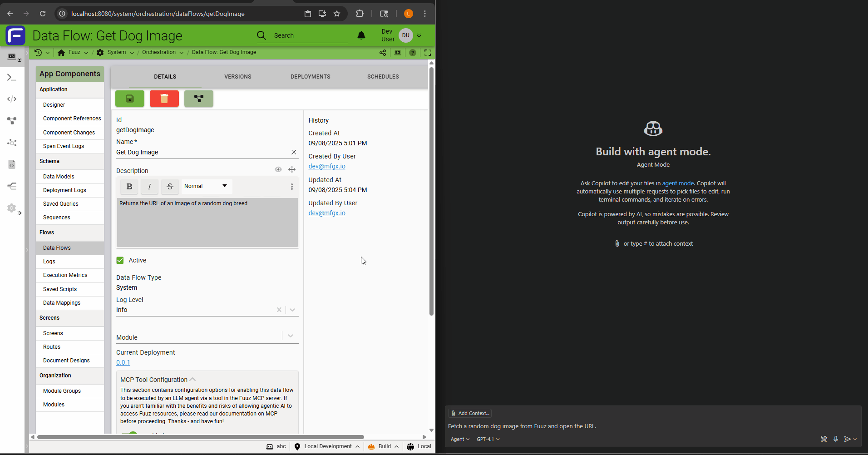
Task: Click the vertical scrollbar of details panel
Action: click(x=431, y=191)
